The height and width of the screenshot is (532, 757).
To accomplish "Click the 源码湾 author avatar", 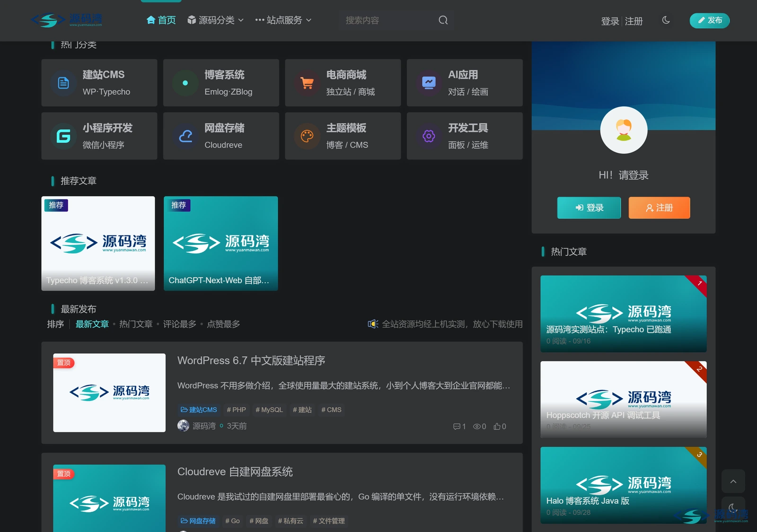I will 183,426.
